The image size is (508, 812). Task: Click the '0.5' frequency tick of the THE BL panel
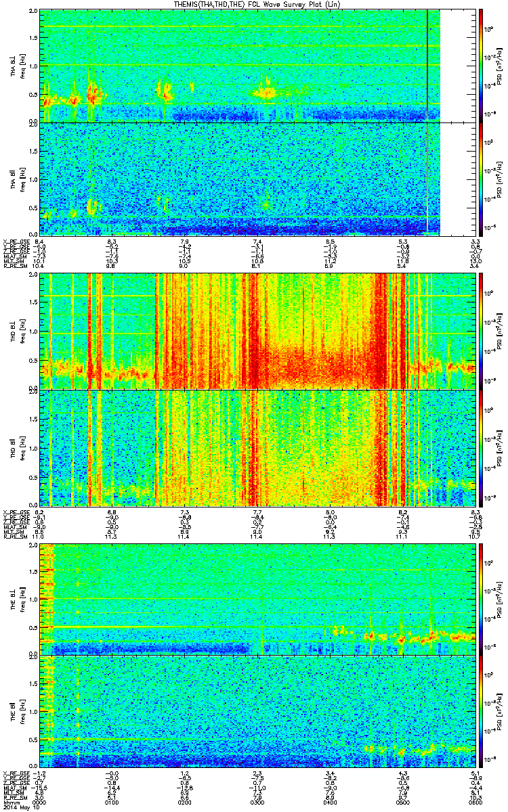click(33, 627)
